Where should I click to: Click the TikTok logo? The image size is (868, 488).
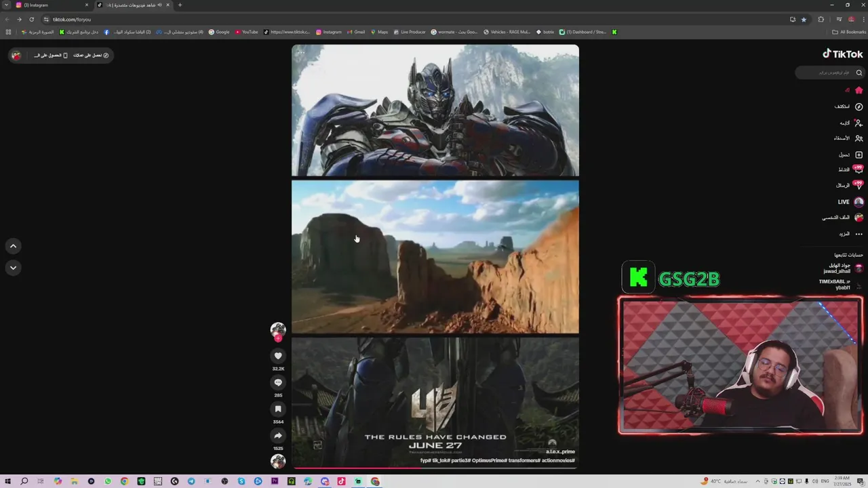pyautogui.click(x=843, y=54)
